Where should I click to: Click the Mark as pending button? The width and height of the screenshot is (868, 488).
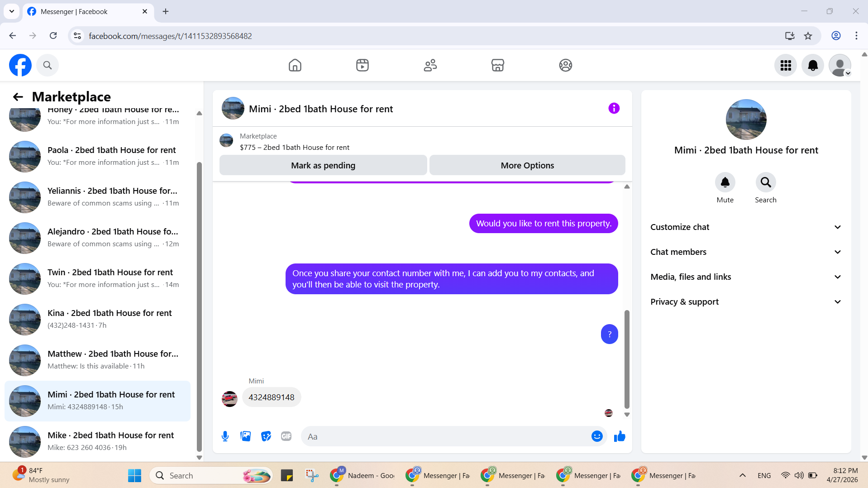click(x=323, y=165)
